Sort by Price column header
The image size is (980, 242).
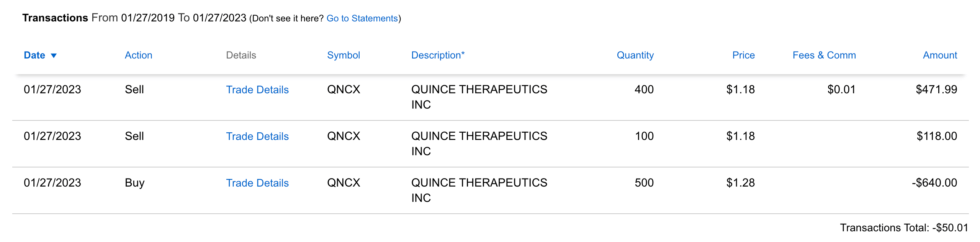(743, 55)
